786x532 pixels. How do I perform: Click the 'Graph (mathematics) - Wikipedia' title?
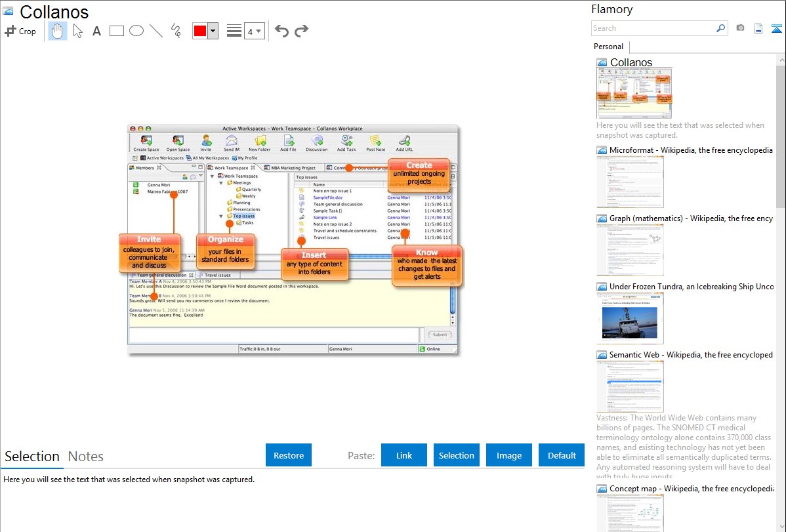point(691,218)
